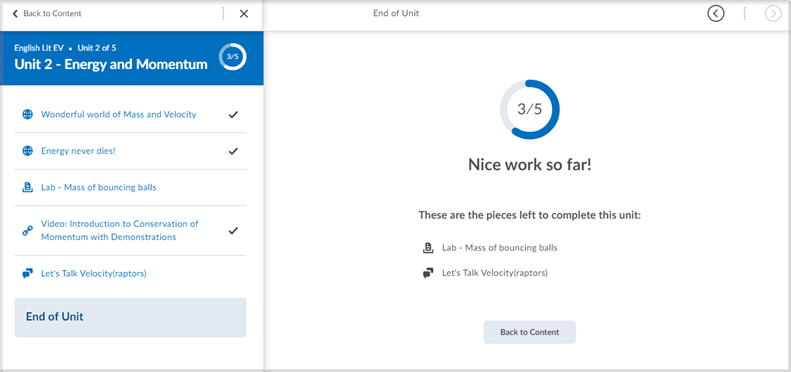This screenshot has height=372, width=791.
Task: Open Energy never dies! topic
Action: (x=78, y=151)
